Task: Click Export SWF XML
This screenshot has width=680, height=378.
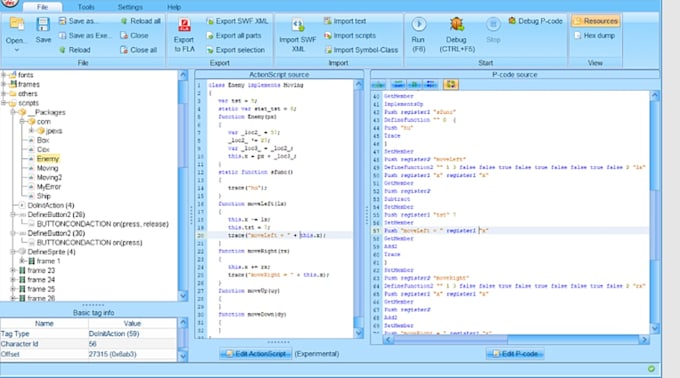Action: [x=237, y=21]
